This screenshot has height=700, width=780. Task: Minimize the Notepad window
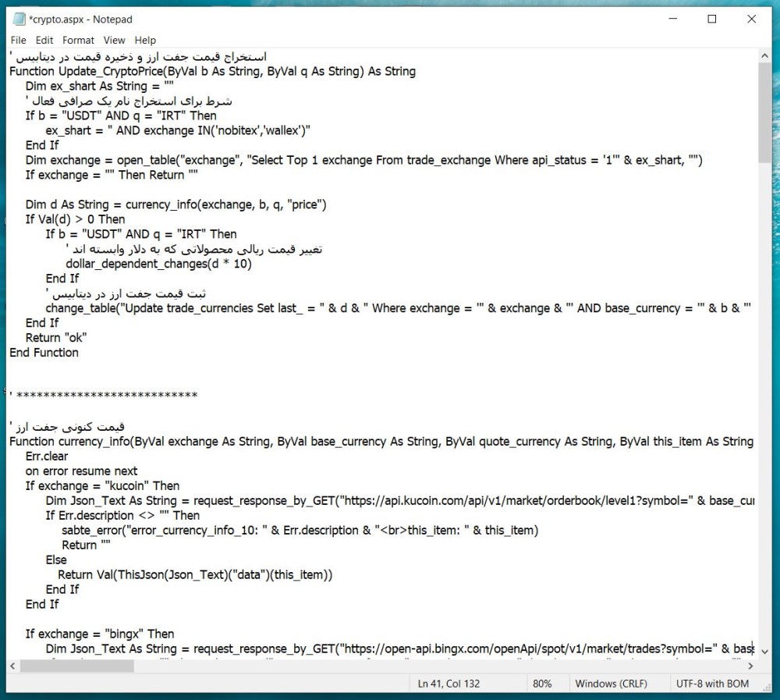tap(672, 20)
